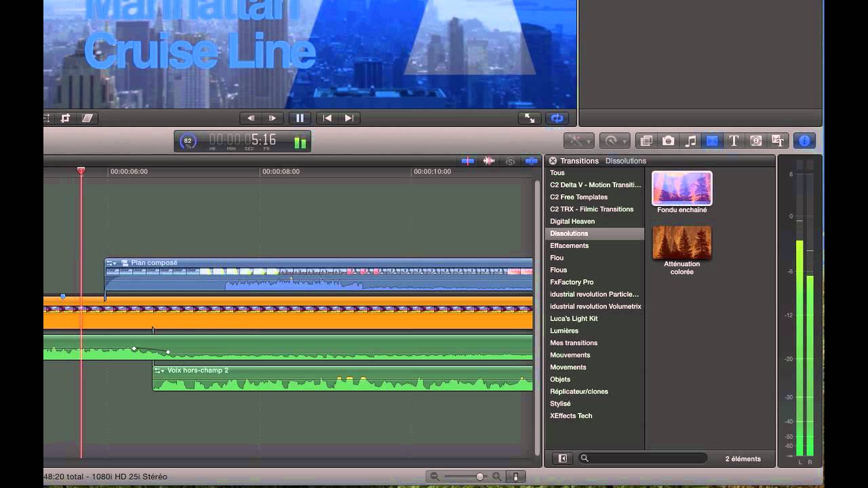Select C2 TRX - Filmic Transitions category
Screen dimensions: 868x488
tap(595, 209)
